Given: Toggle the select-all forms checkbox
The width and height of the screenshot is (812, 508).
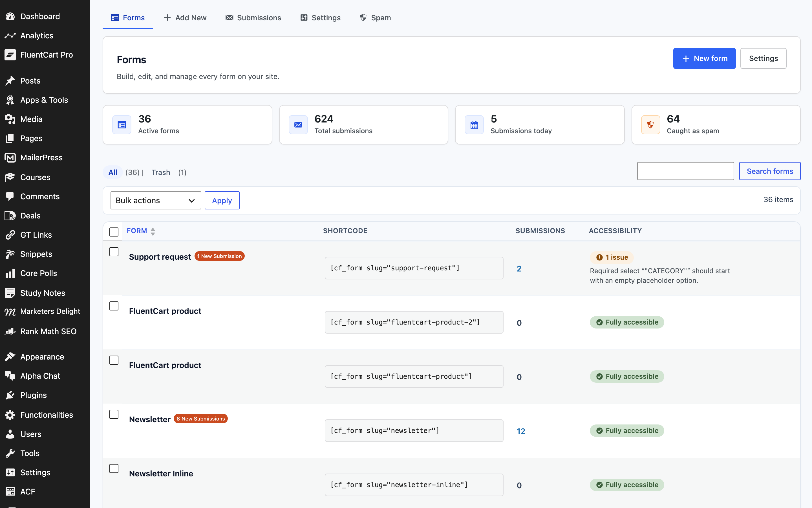Looking at the screenshot, I should [114, 231].
